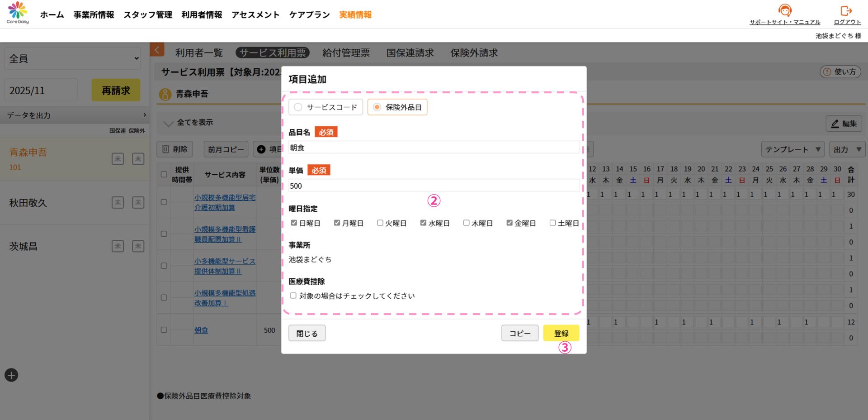The height and width of the screenshot is (420, 868).
Task: Click the orange back arrow icon
Action: pos(157,50)
